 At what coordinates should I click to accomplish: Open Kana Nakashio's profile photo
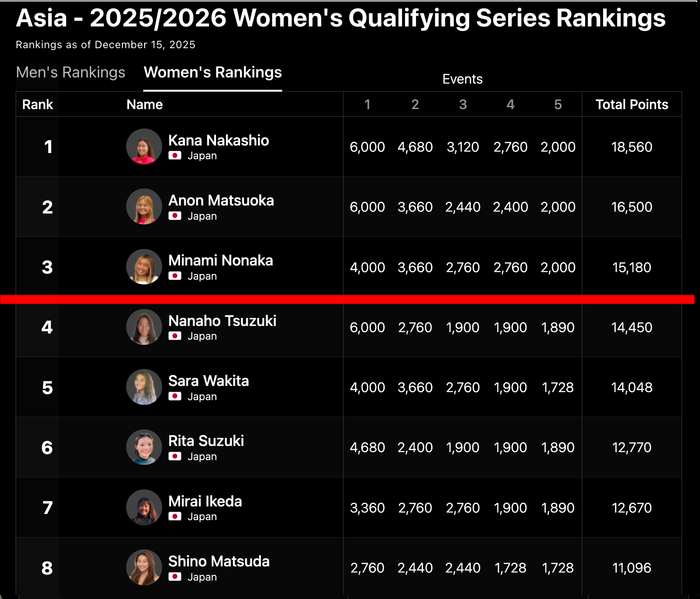pyautogui.click(x=144, y=146)
